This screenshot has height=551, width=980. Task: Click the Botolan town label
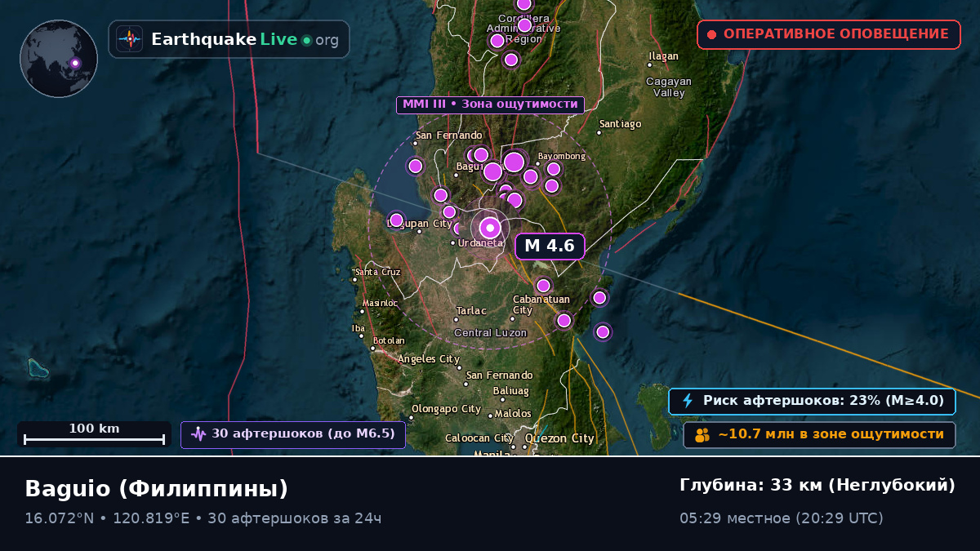click(x=389, y=340)
